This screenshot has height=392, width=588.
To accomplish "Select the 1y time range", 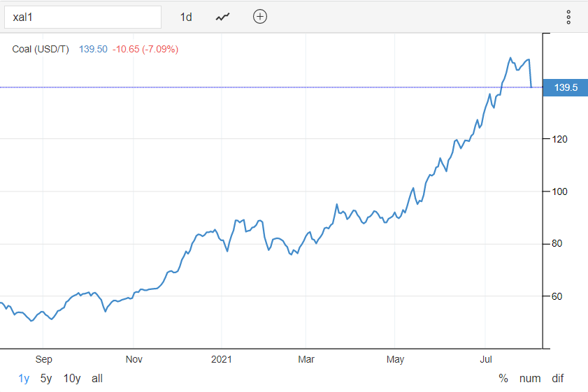I will (24, 378).
